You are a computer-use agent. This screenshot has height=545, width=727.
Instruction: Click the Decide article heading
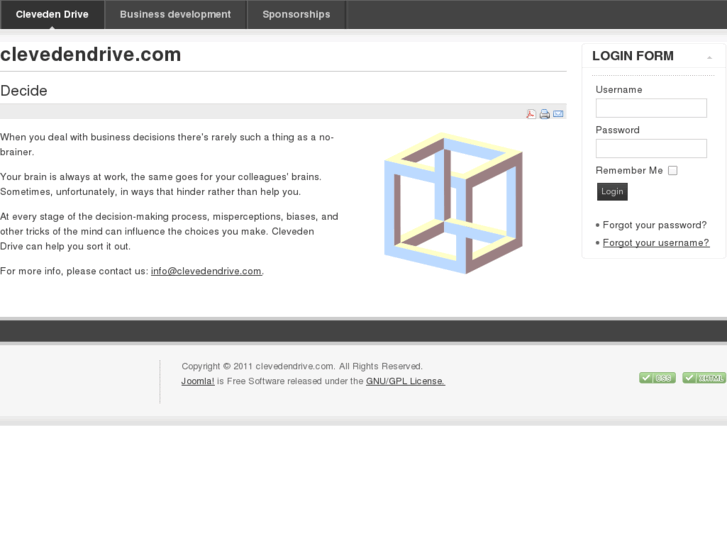tap(24, 90)
